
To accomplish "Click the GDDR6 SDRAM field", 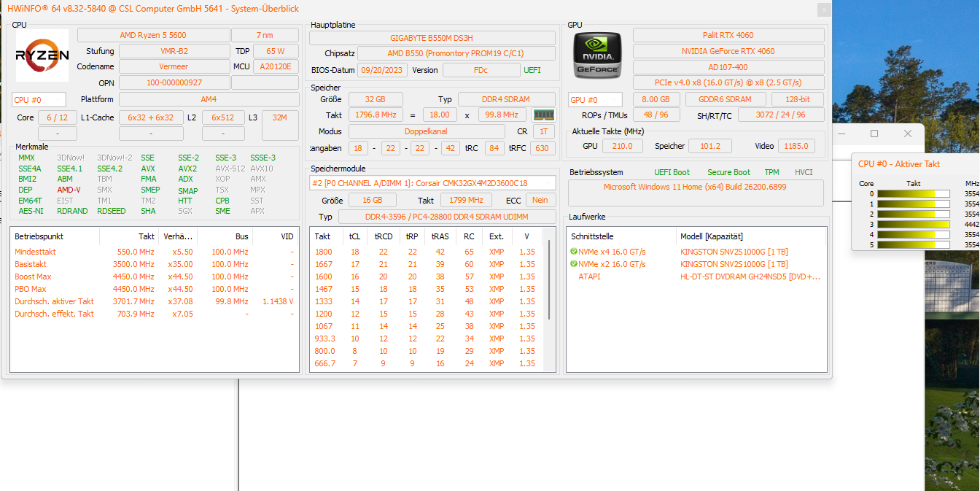I will [726, 99].
